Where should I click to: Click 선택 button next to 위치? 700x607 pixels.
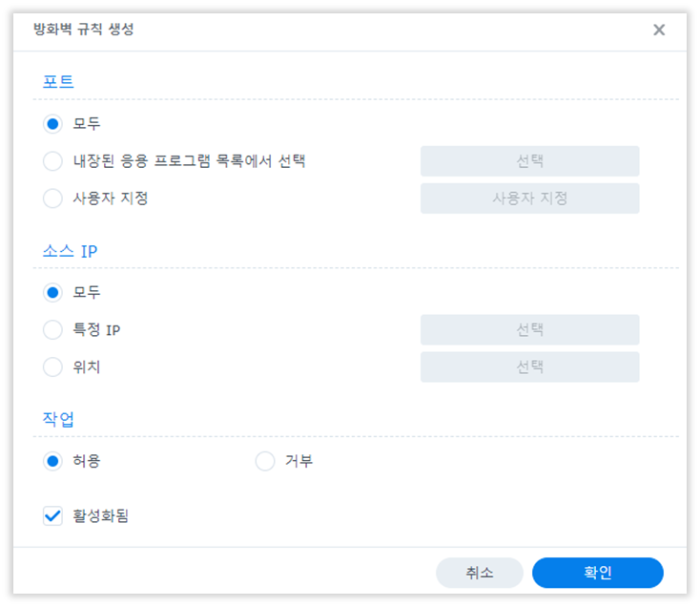(529, 366)
